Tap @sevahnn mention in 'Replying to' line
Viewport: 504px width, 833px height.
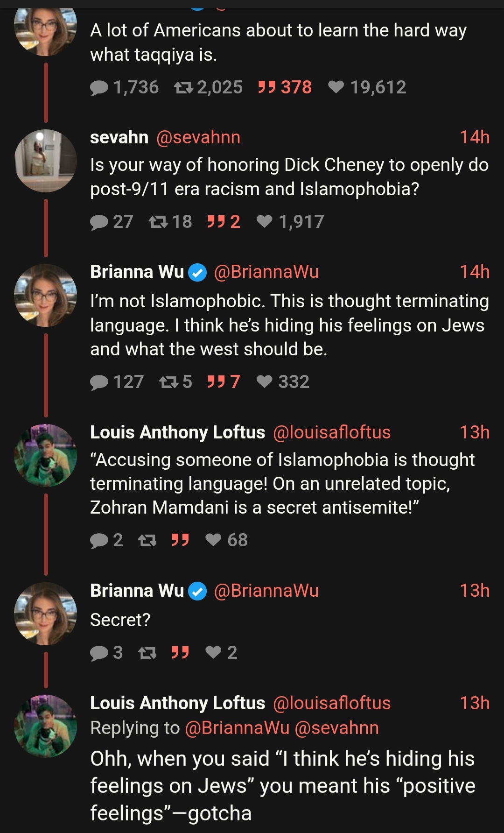336,728
